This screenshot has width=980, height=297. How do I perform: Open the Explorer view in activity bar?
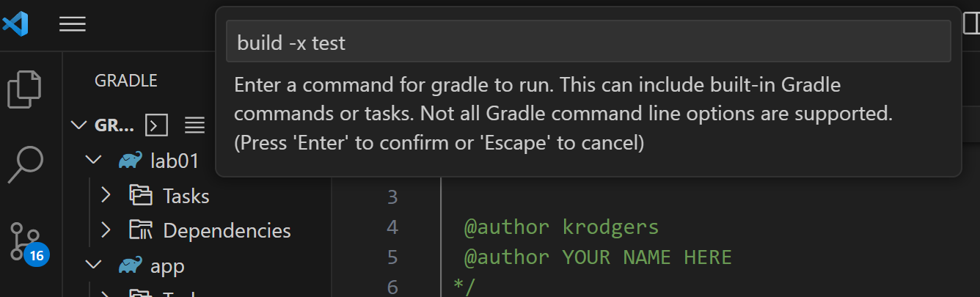25,89
